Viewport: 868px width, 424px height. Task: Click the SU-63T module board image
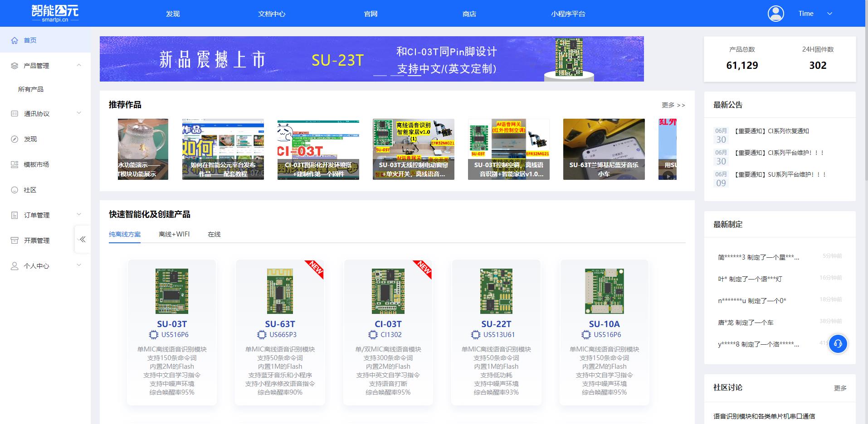click(x=280, y=291)
